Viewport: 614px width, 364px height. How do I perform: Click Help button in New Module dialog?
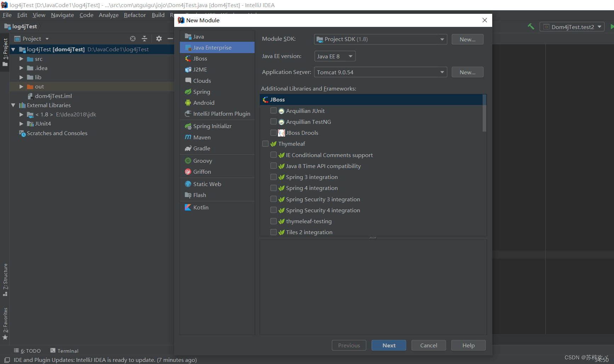468,345
